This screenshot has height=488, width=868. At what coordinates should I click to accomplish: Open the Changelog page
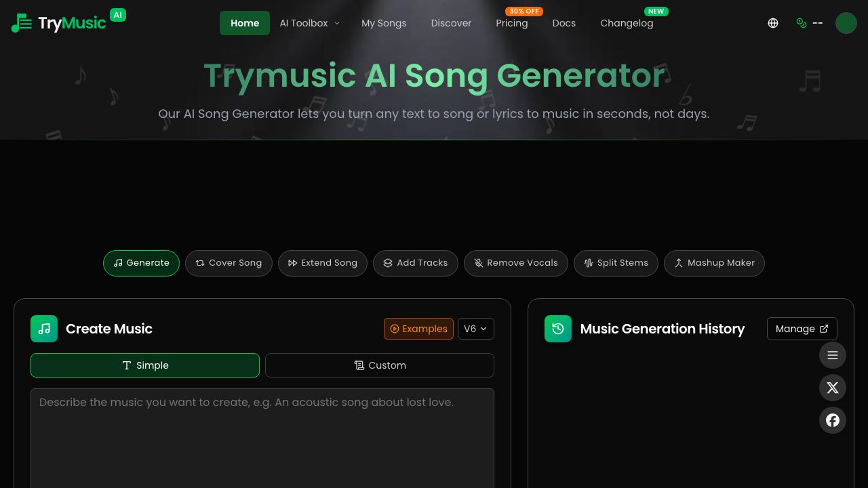coord(627,23)
